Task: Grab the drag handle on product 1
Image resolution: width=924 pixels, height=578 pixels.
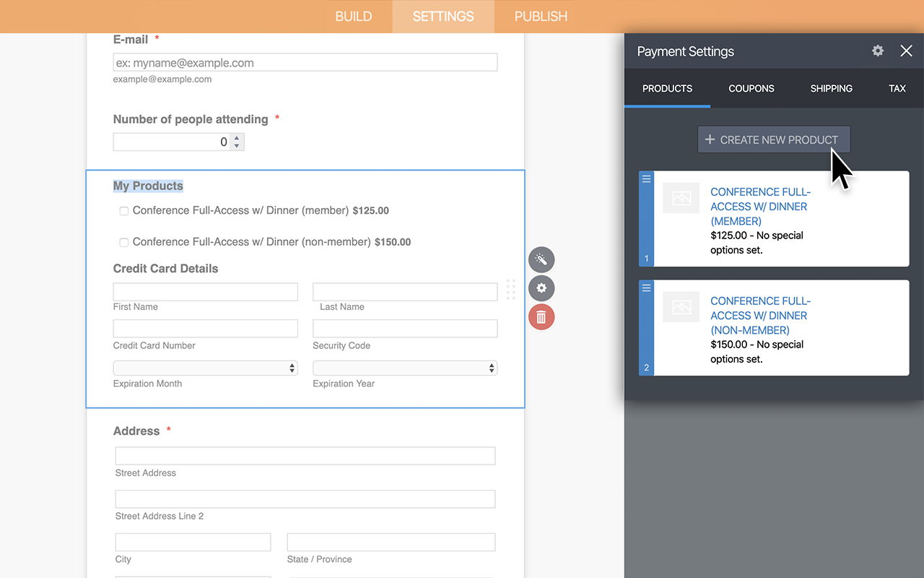Action: [x=645, y=178]
